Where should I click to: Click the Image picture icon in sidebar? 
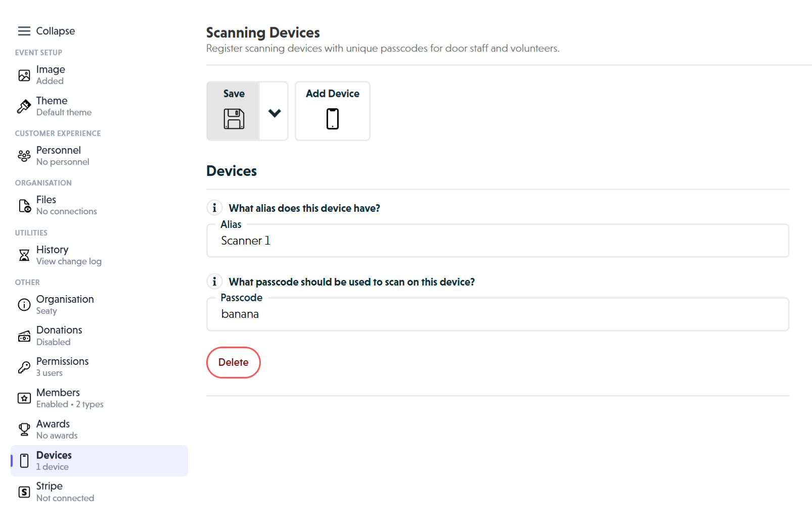[24, 75]
